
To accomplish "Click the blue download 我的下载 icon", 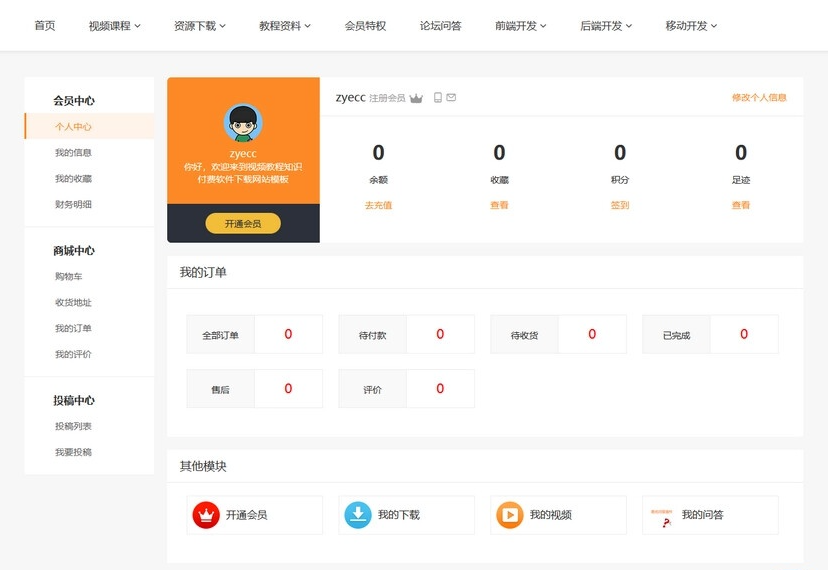I will point(358,515).
